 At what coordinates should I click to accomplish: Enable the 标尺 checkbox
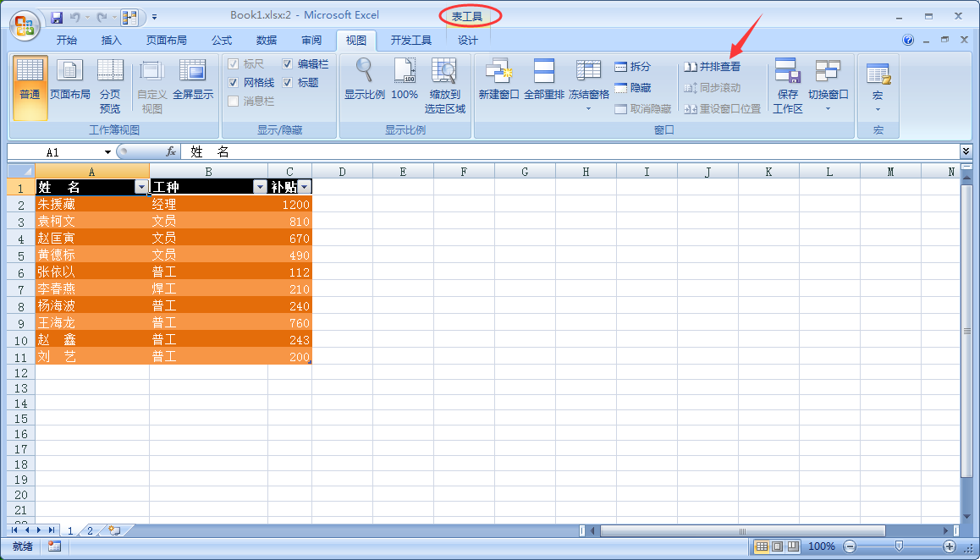[x=234, y=63]
